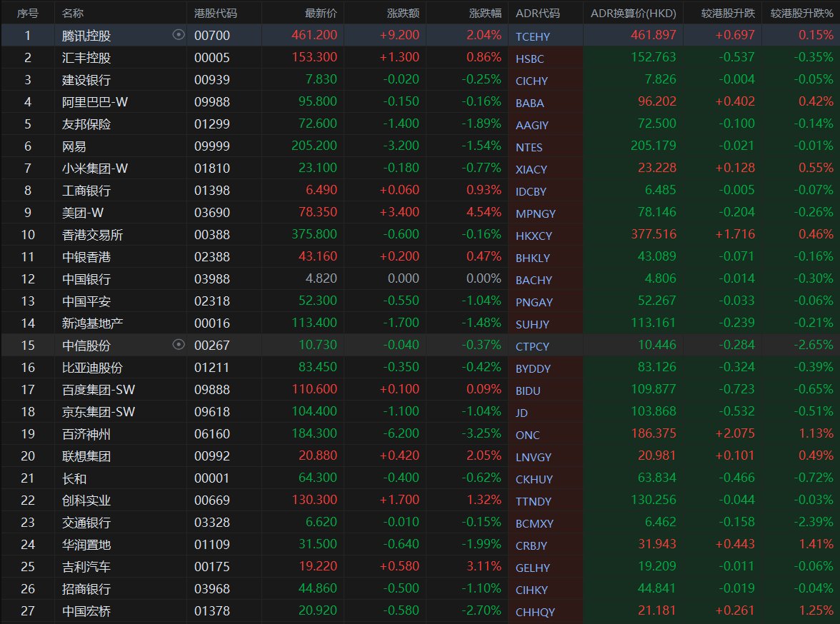This screenshot has width=840, height=624.
Task: Select 香港交易所 stock name
Action: tap(92, 235)
